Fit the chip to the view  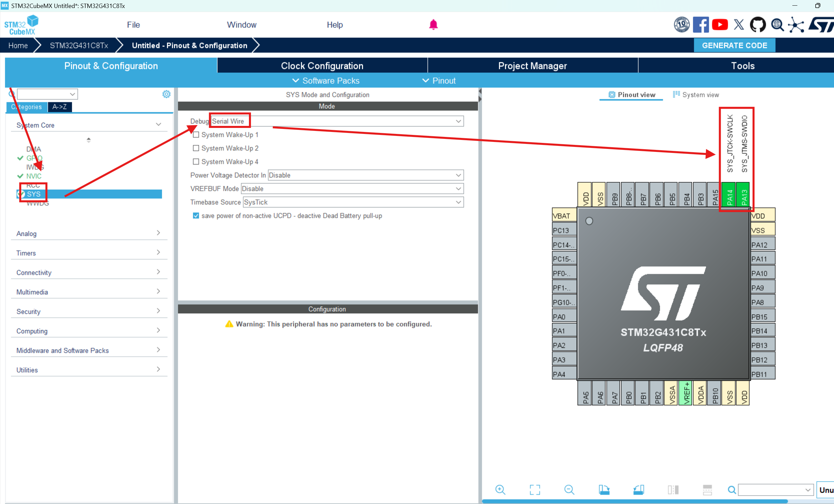point(535,489)
